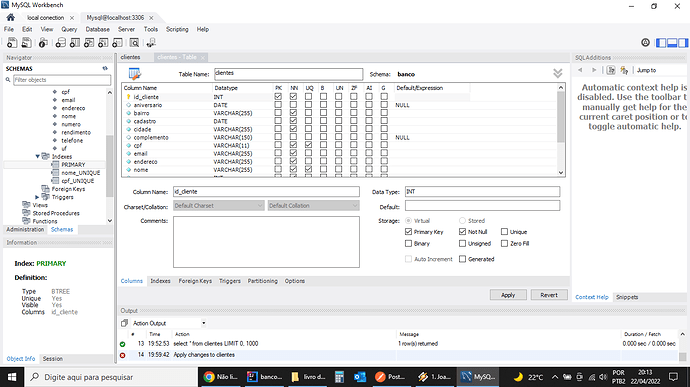Create a new SQL tab toolbar icon

click(12, 43)
